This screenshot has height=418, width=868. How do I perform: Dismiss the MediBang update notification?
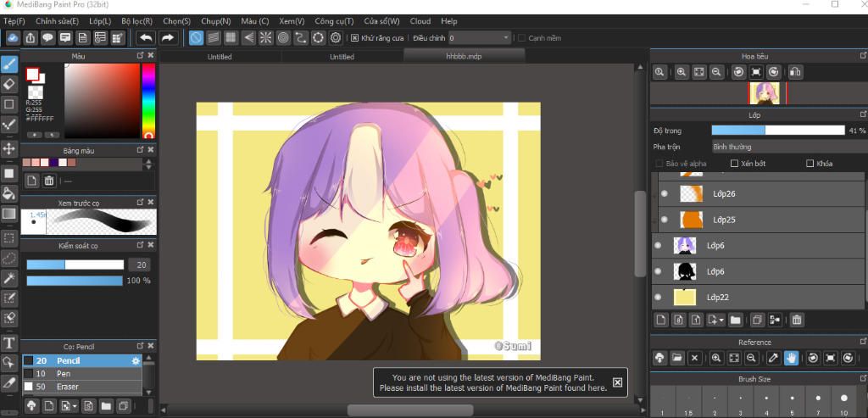tap(618, 382)
